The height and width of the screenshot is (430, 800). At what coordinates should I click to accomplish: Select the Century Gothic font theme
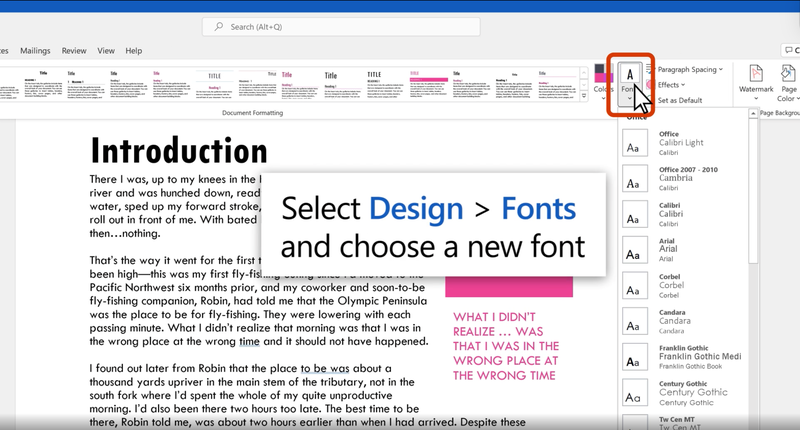click(x=683, y=393)
